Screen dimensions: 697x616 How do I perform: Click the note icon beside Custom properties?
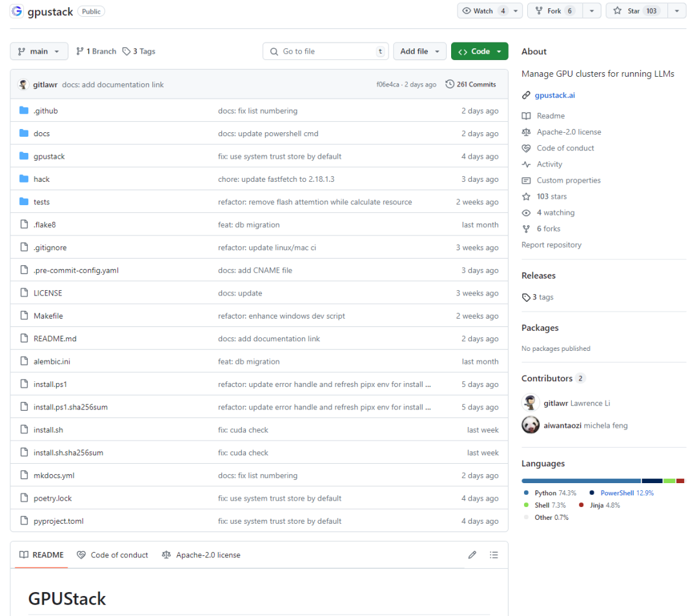[x=527, y=181]
